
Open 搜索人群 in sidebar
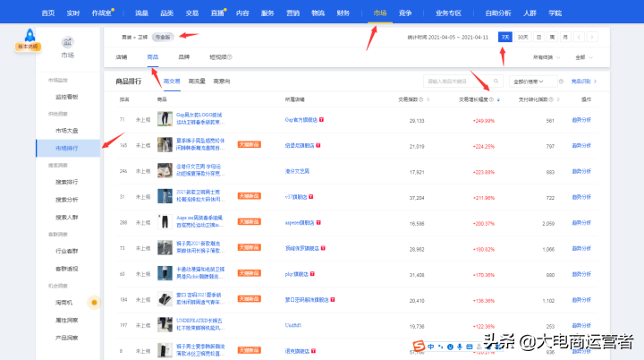[x=66, y=218]
